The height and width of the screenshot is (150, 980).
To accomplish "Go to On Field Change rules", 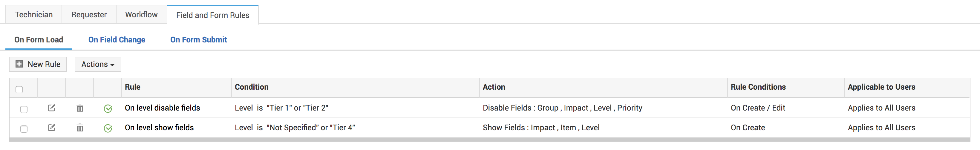I will [117, 40].
